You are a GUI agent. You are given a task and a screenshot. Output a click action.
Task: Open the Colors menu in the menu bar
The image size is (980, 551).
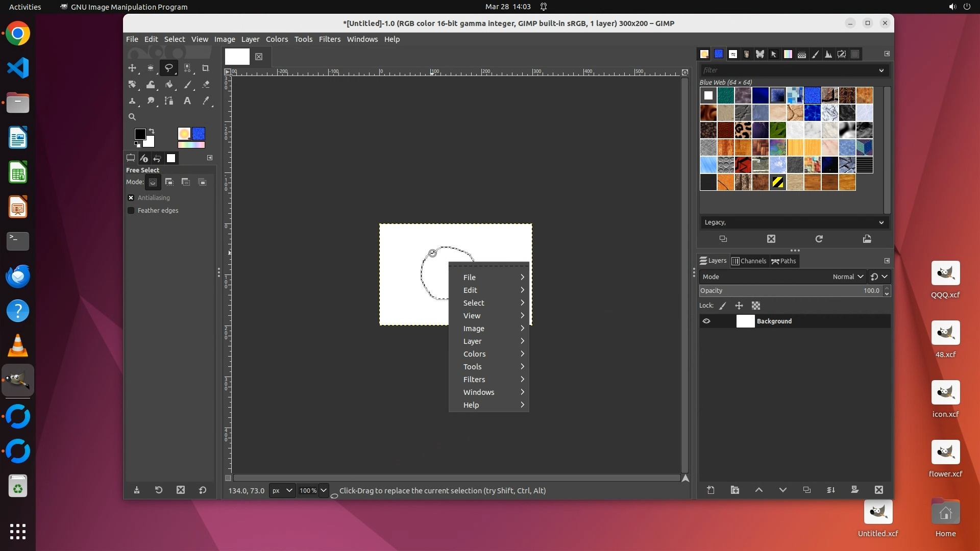point(277,39)
